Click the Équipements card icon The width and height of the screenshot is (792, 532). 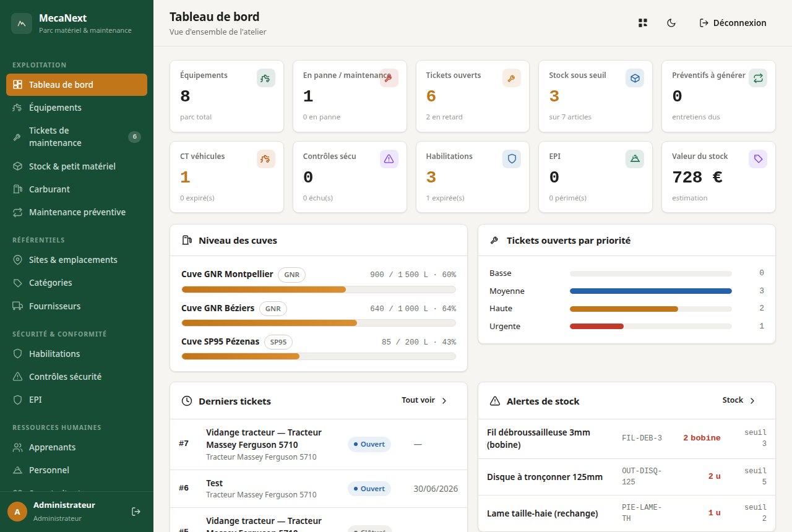tap(266, 78)
